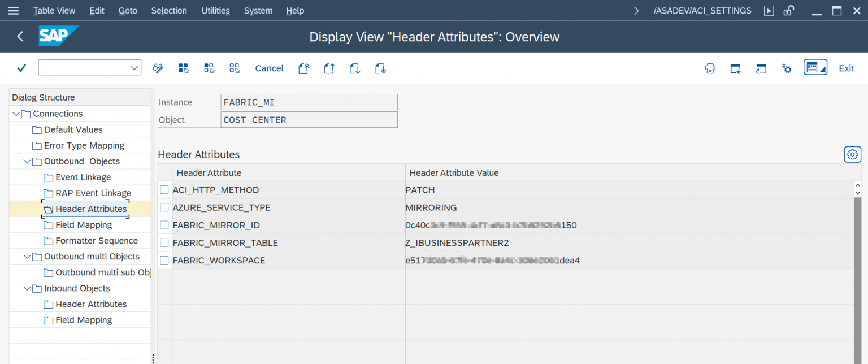Click the Object field COST_CENTER

(x=309, y=120)
